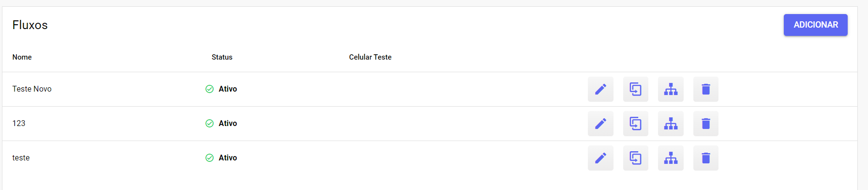Screen dimensions: 868x190
Task: Click the Nome column header
Action: click(x=22, y=57)
